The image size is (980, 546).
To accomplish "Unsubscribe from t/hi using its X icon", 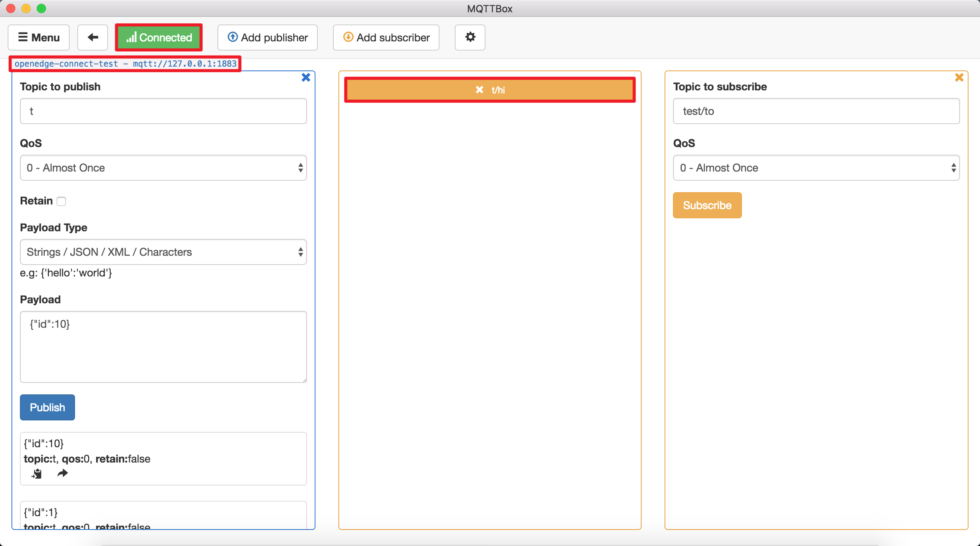I will coord(479,90).
